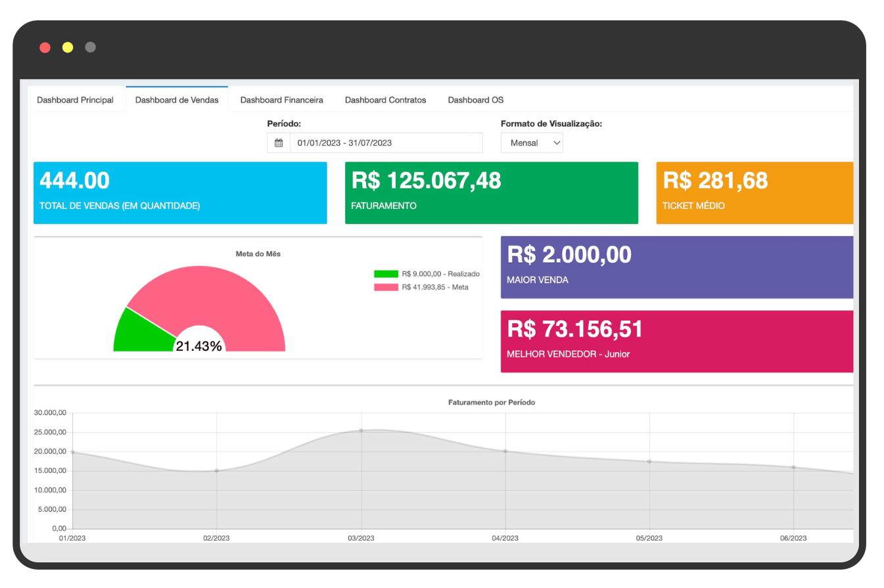Viewport: 884px width, 588px height.
Task: Click the green Faturamento card
Action: click(491, 193)
